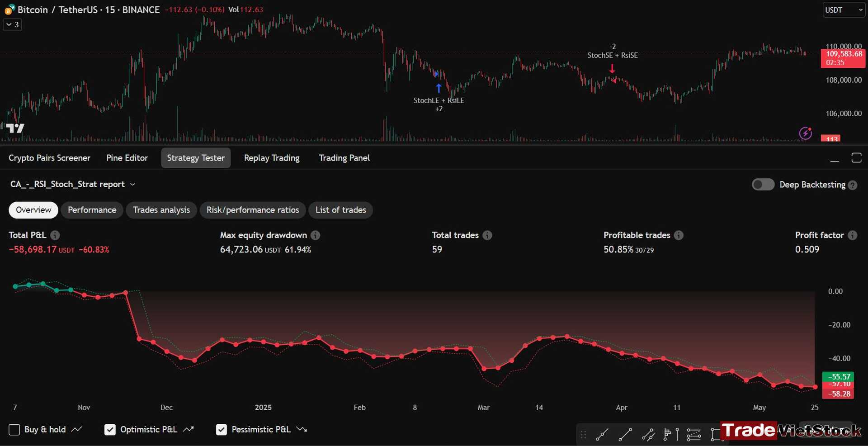Viewport: 868px width, 446px height.
Task: Open the USDT currency dropdown
Action: [x=844, y=10]
